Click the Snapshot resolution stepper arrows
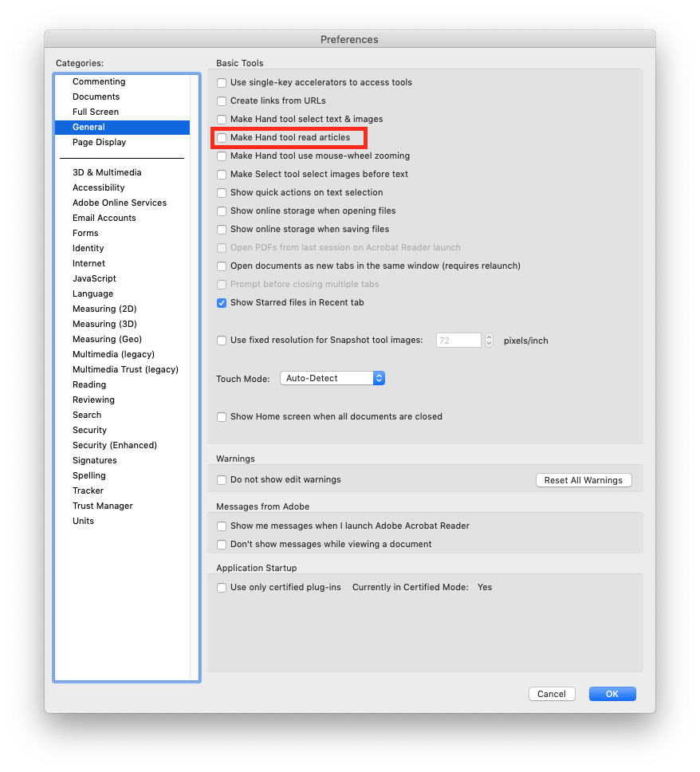 (489, 341)
